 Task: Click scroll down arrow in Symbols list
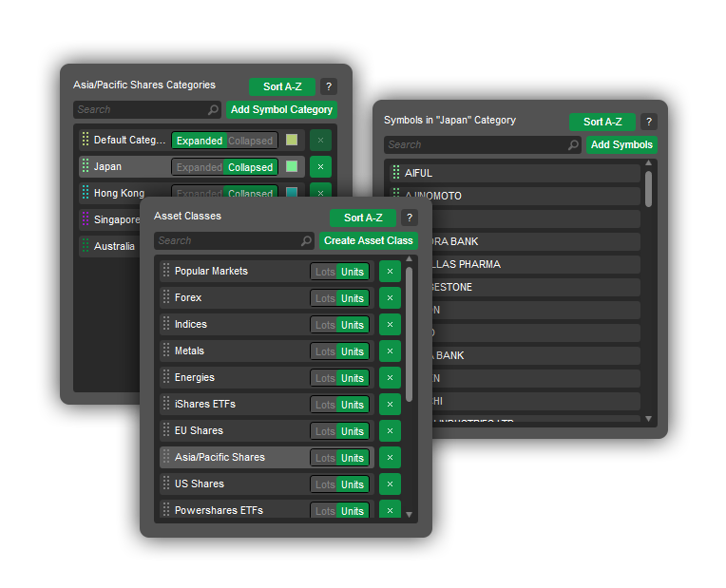(649, 419)
